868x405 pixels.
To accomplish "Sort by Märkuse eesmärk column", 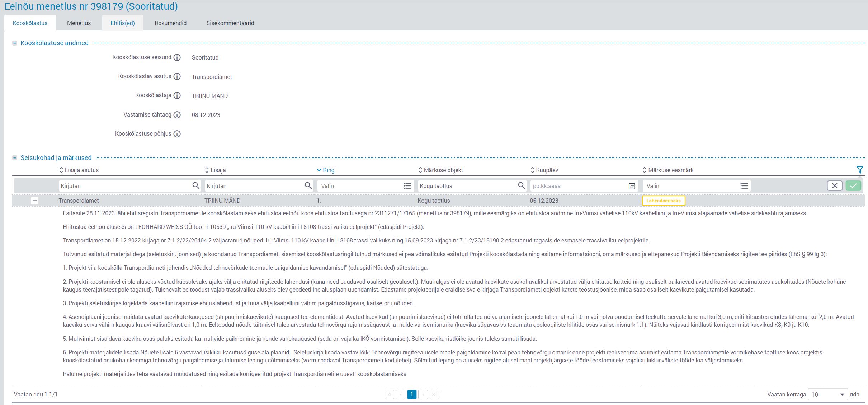I will coord(668,170).
